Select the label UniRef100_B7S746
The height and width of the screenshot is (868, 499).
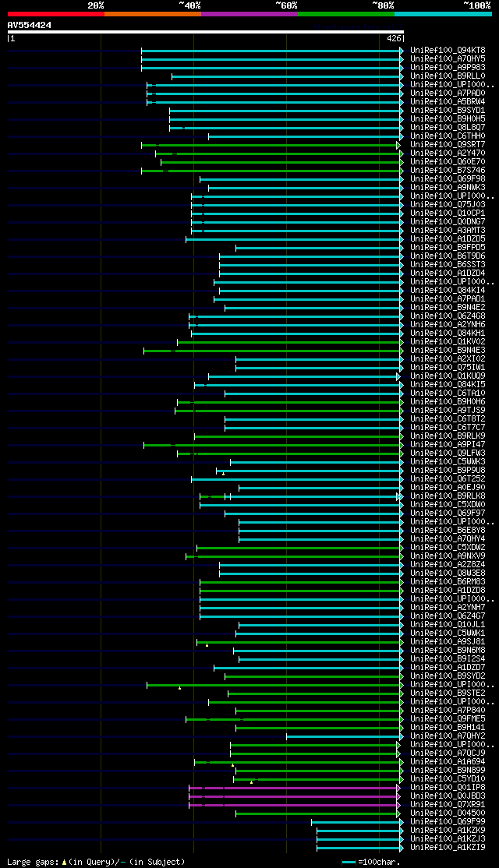click(448, 171)
